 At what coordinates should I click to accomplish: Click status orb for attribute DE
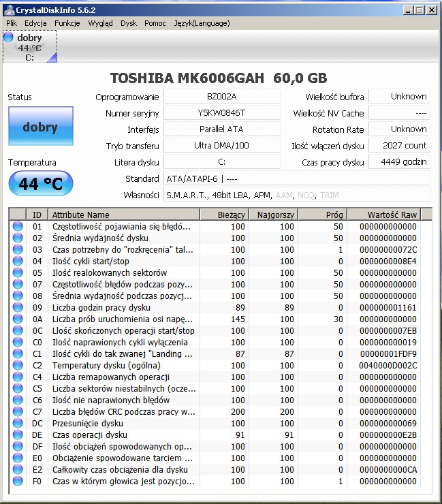[x=18, y=435]
